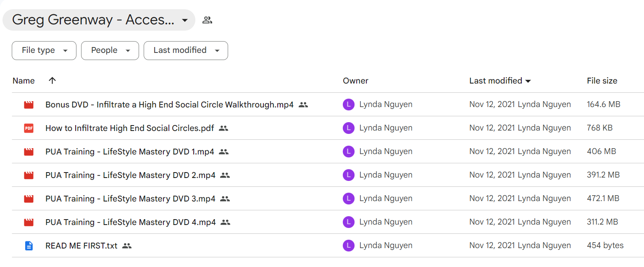Click owner avatar in DVD 2 row
The width and height of the screenshot is (644, 267).
349,175
